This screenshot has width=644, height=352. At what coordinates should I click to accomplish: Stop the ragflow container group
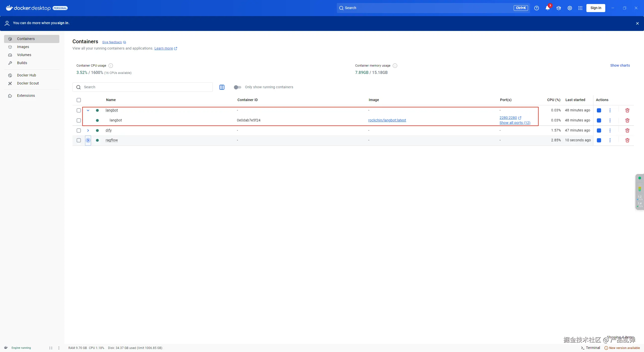(x=599, y=140)
